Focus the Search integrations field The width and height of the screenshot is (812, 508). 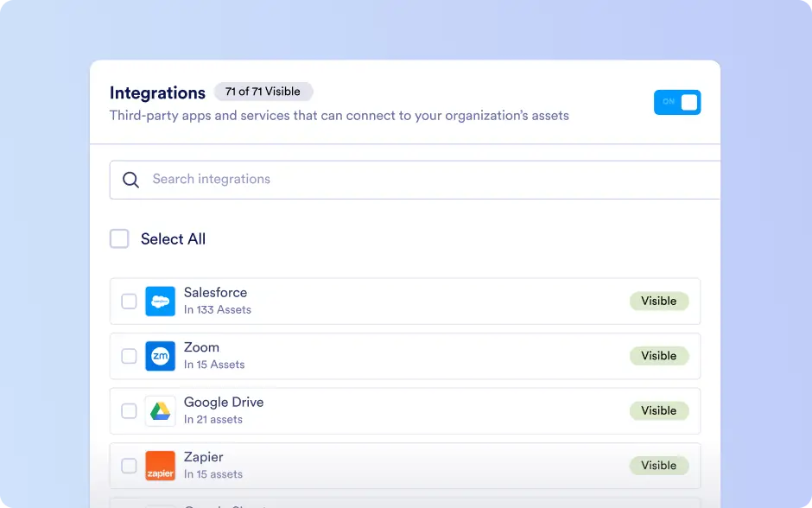coord(415,180)
